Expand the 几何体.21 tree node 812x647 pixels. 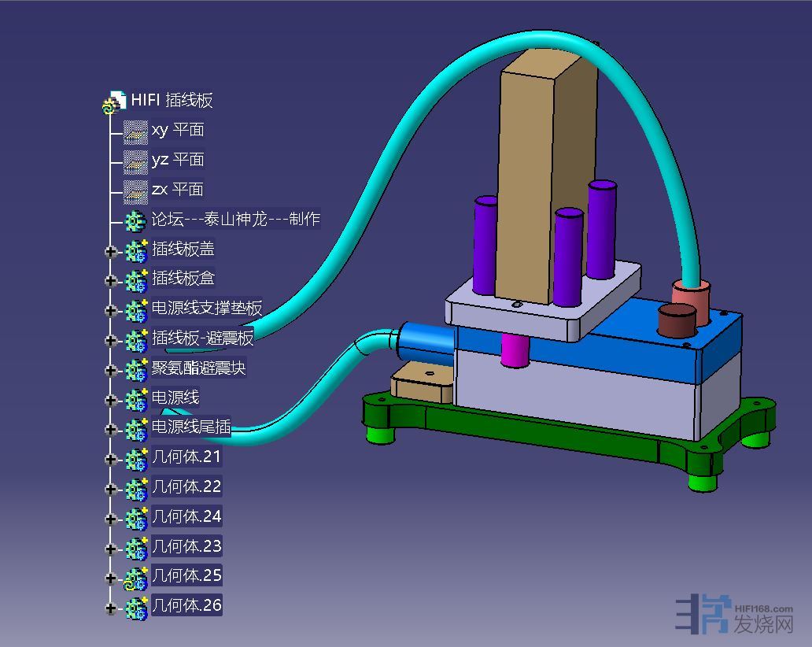(x=111, y=459)
